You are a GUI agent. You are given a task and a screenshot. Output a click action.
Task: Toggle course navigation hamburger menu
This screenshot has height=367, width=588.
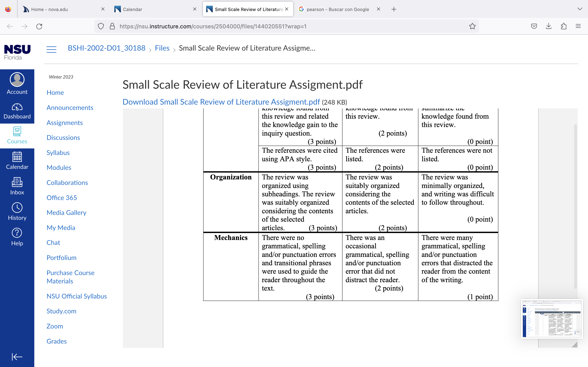[51, 49]
